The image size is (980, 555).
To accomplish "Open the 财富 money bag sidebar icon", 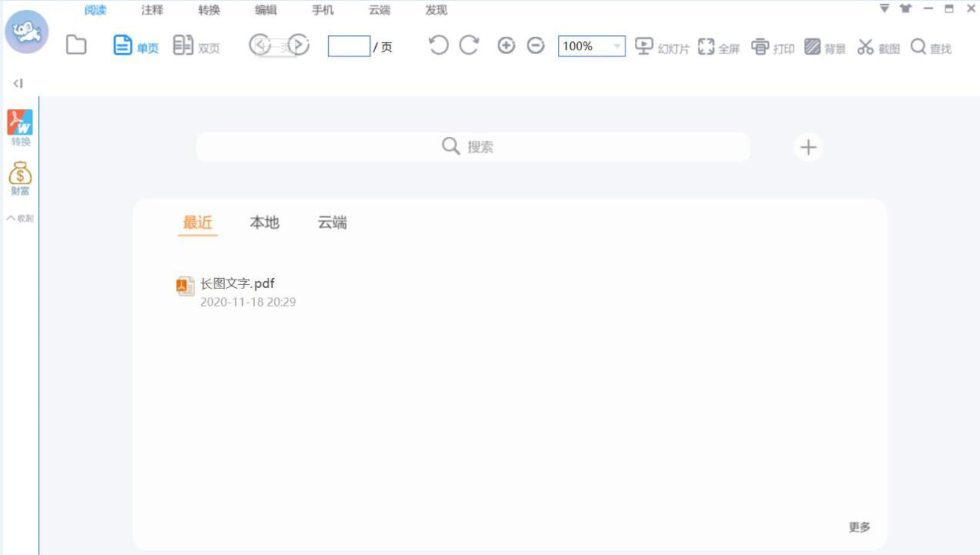I will click(21, 179).
